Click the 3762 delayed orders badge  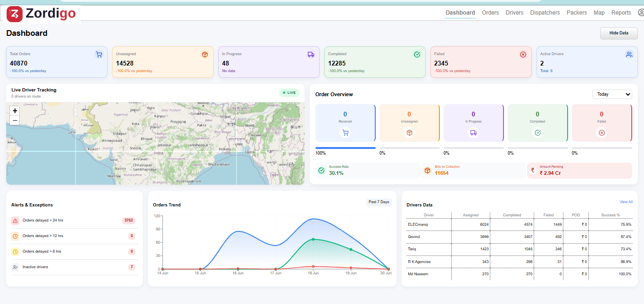129,221
